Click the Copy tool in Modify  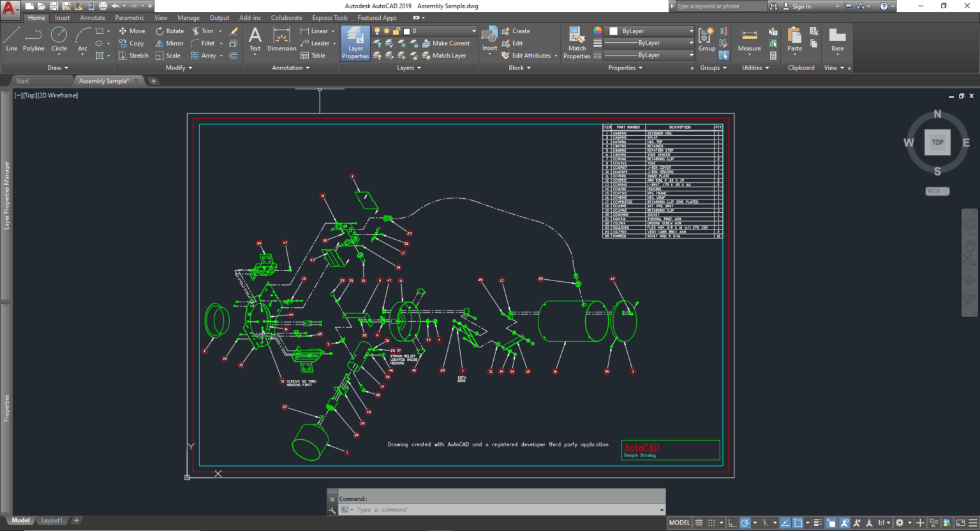131,43
